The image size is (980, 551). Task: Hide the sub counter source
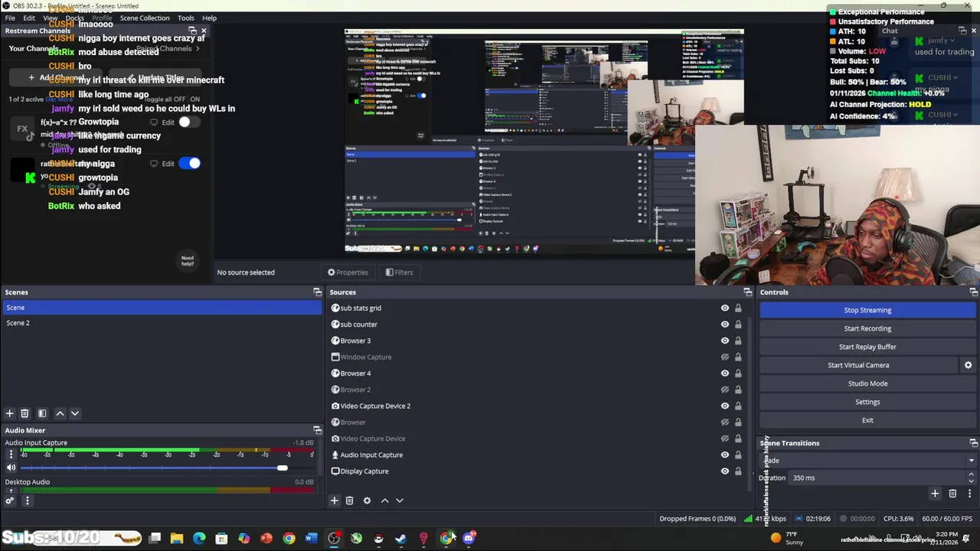(x=724, y=324)
